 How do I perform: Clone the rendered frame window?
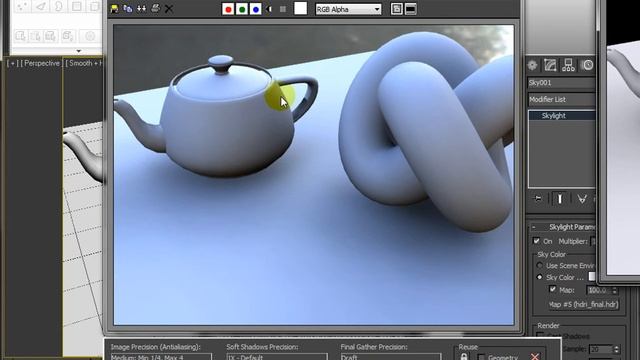pos(141,9)
